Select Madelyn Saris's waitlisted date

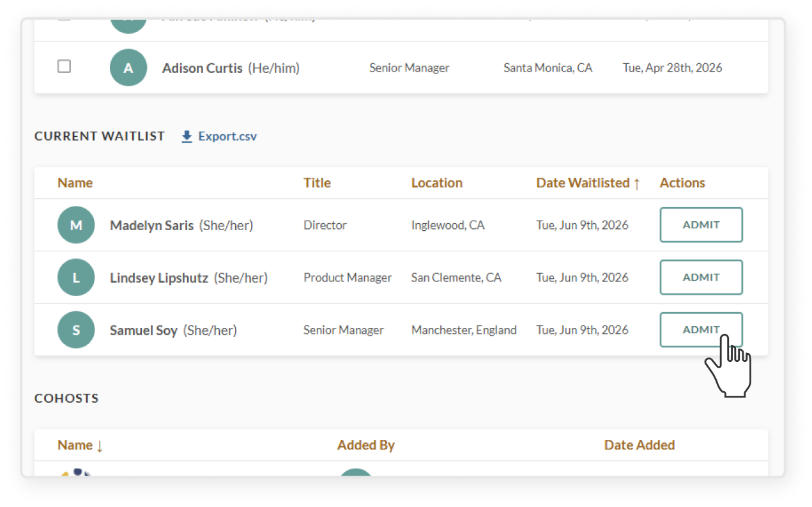click(x=583, y=225)
